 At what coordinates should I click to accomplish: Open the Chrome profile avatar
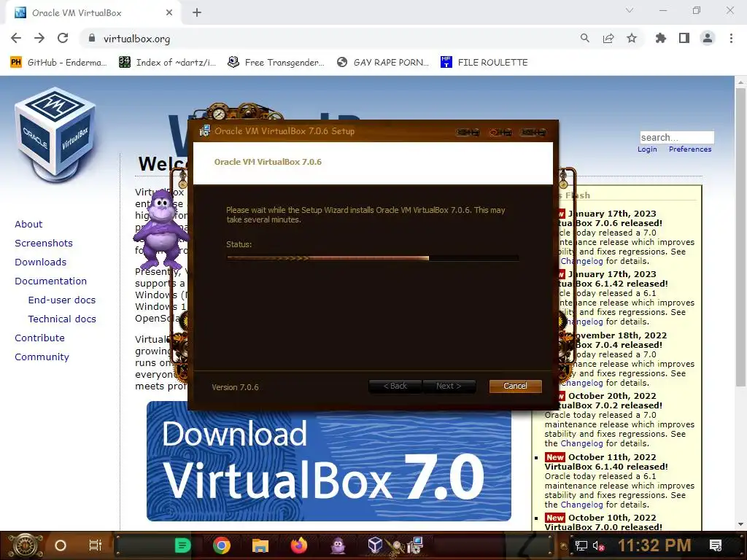coord(708,38)
